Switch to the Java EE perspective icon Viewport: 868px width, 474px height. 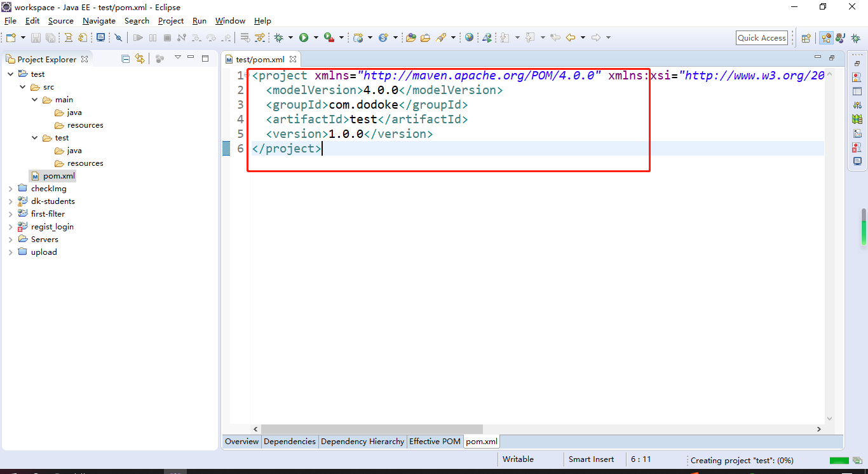pos(826,38)
